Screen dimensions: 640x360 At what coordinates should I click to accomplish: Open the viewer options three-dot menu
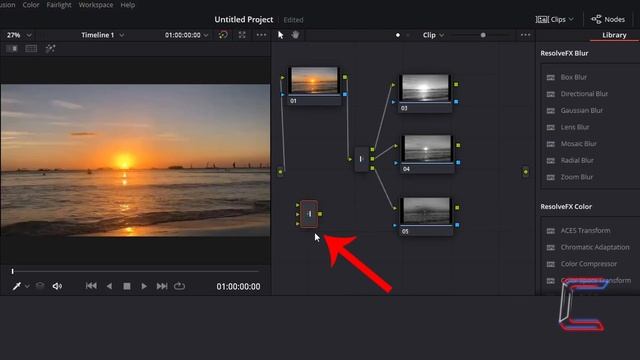pos(261,35)
